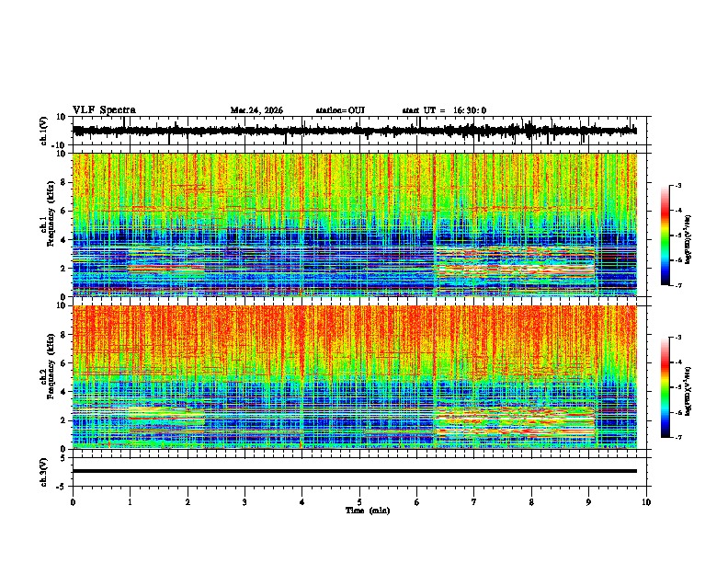Click the "Time (min)" axis label
The width and height of the screenshot is (728, 563).
pyautogui.click(x=368, y=511)
